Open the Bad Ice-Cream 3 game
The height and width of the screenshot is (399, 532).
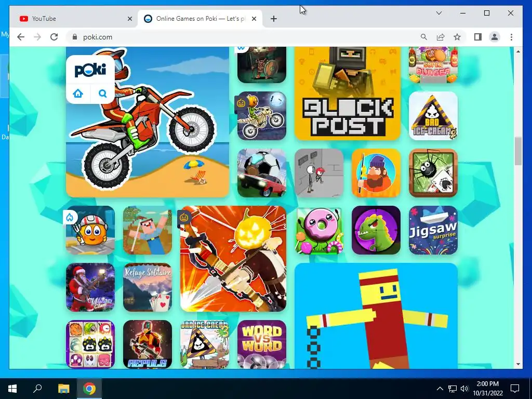click(x=205, y=344)
